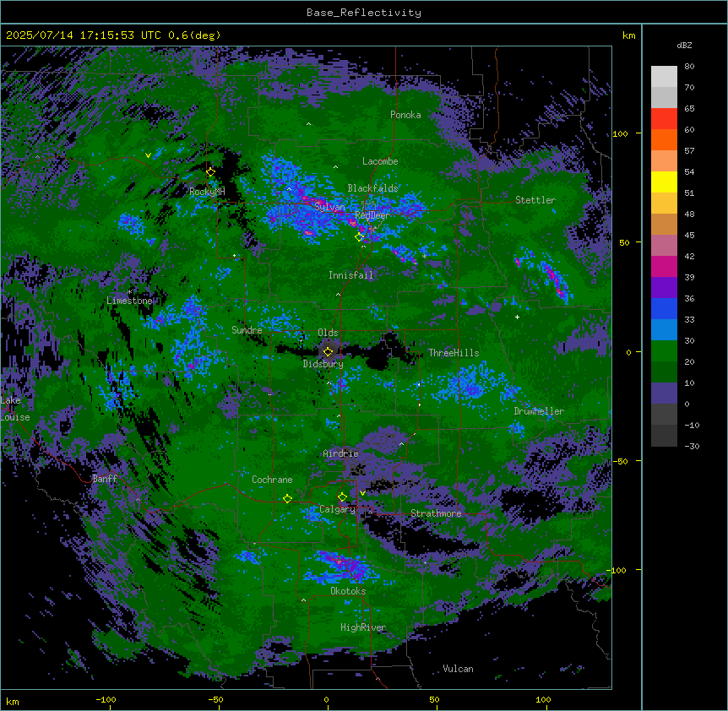728x711 pixels.
Task: Click the Lacombe city label
Action: pyautogui.click(x=380, y=161)
